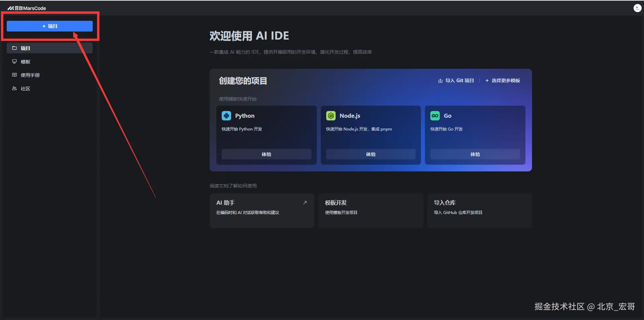Click the Node.js template icon
This screenshot has height=320, width=644.
point(331,116)
